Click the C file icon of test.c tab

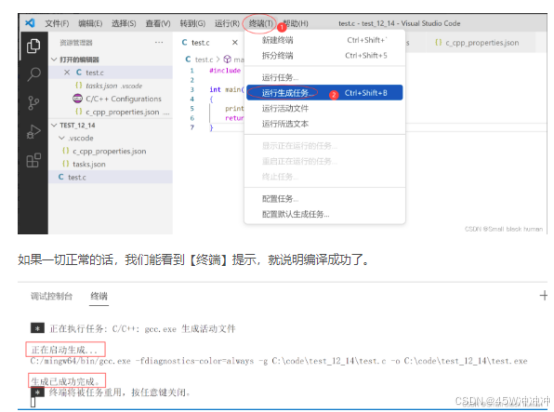[184, 43]
